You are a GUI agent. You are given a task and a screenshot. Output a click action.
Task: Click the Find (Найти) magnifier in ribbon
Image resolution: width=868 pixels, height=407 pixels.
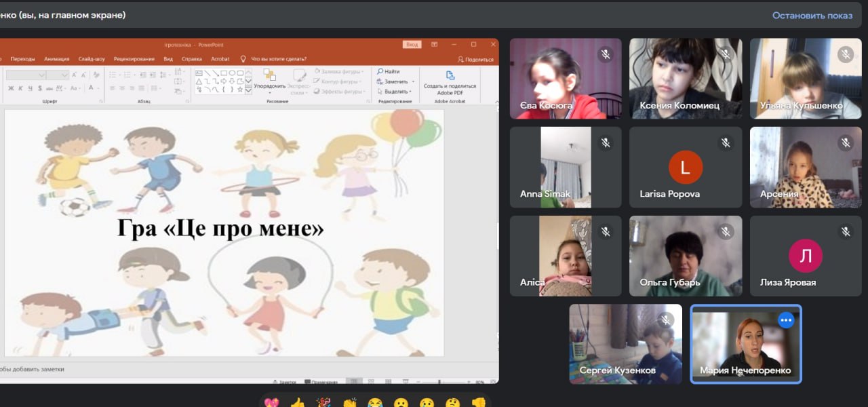pos(381,71)
